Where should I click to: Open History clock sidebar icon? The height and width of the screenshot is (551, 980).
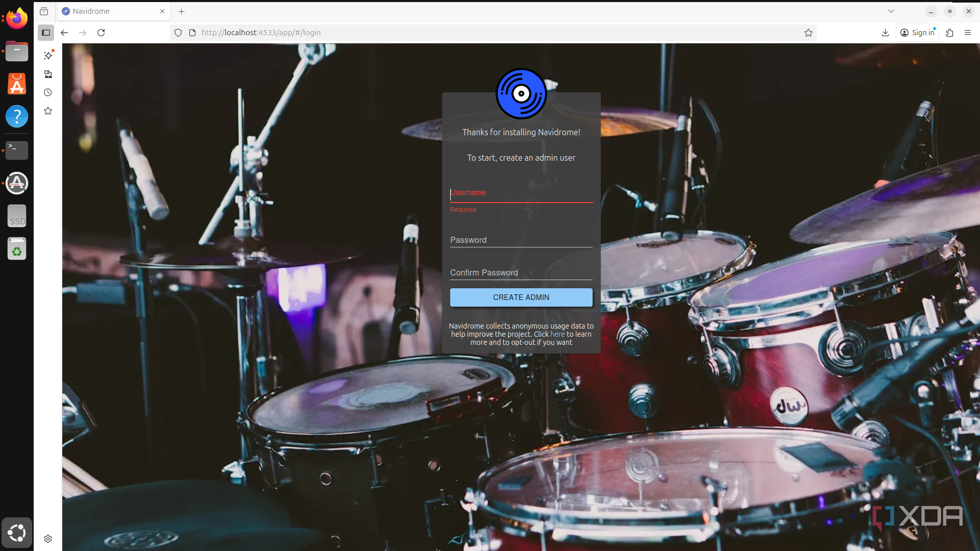tap(48, 92)
